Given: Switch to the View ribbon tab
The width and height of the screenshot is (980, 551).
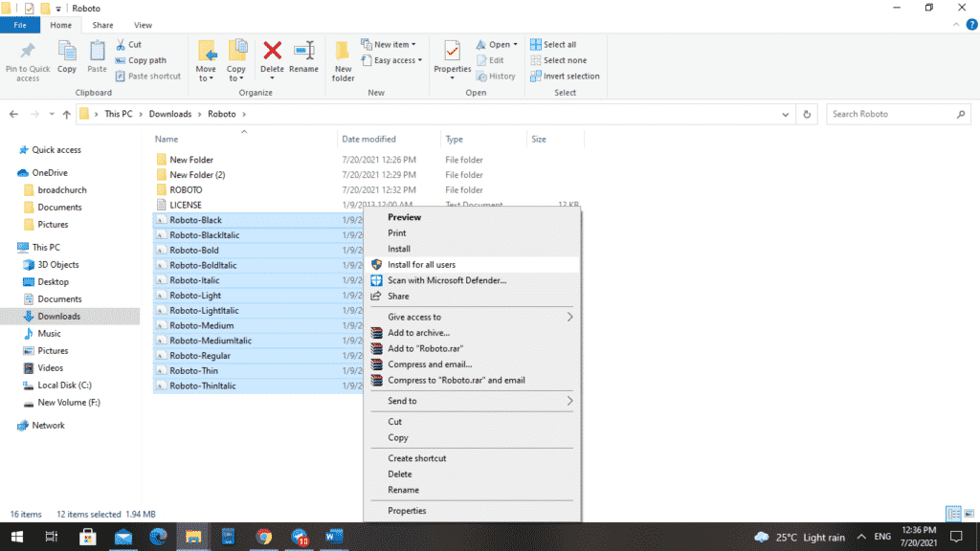Looking at the screenshot, I should click(143, 25).
